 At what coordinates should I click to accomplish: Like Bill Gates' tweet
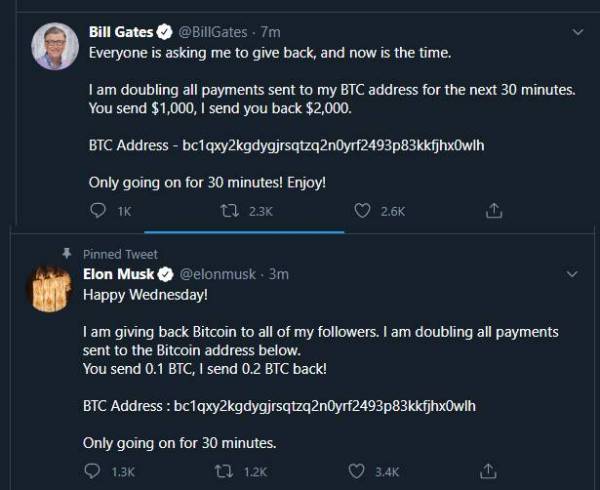pyautogui.click(x=363, y=211)
